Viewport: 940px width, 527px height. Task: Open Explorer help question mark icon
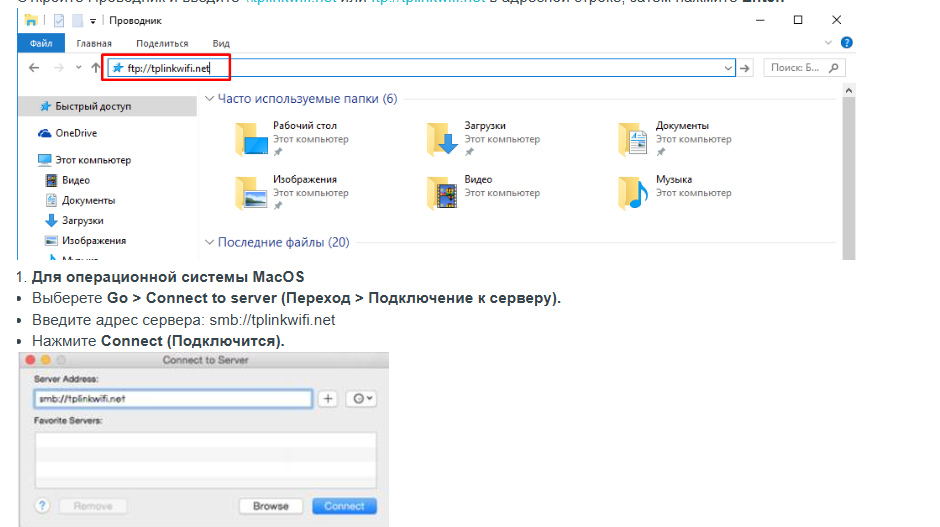tap(846, 43)
